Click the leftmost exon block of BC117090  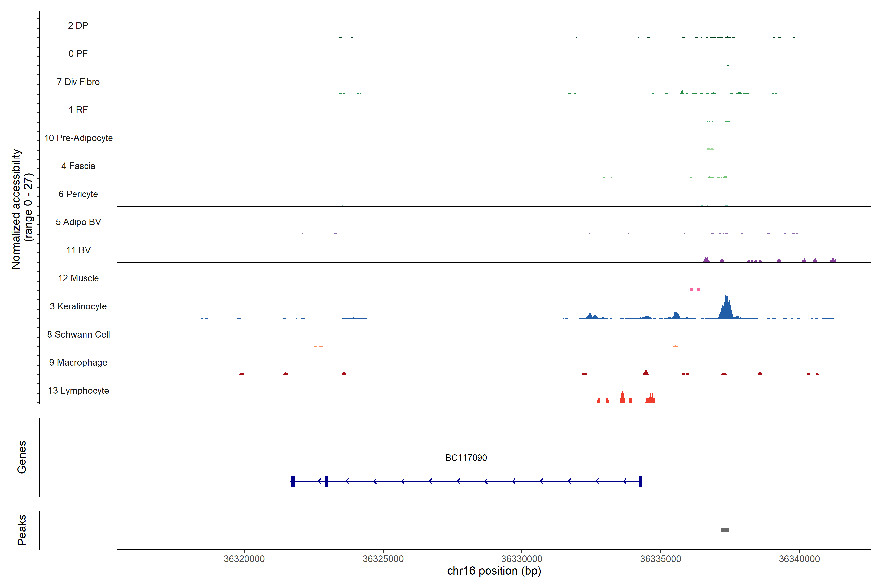[293, 481]
